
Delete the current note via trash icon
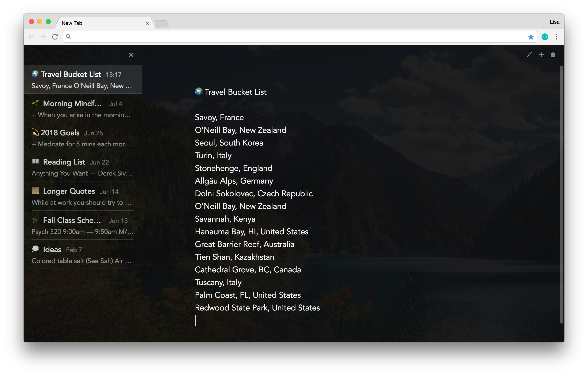pos(553,55)
